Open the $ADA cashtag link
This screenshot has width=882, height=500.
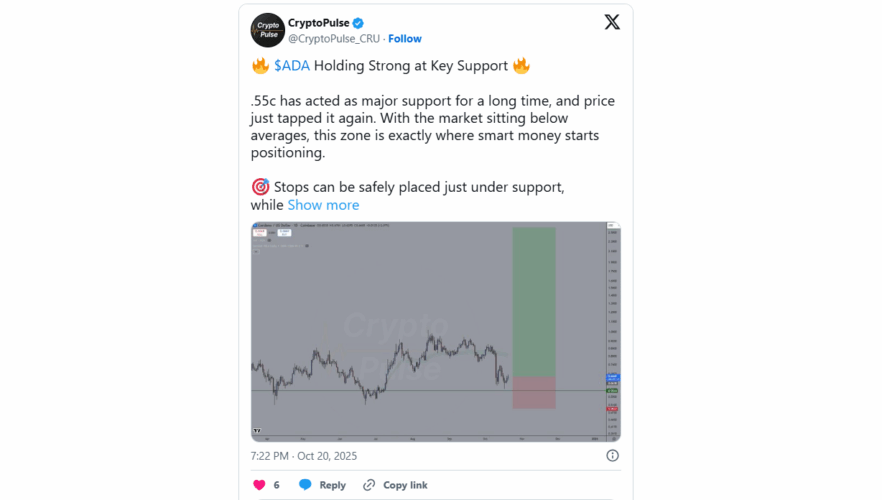290,66
